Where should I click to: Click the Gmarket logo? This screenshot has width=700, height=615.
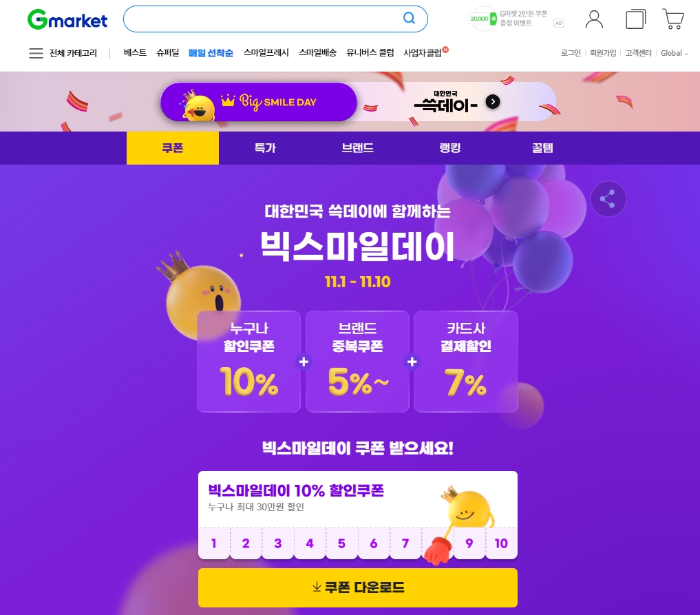(67, 20)
